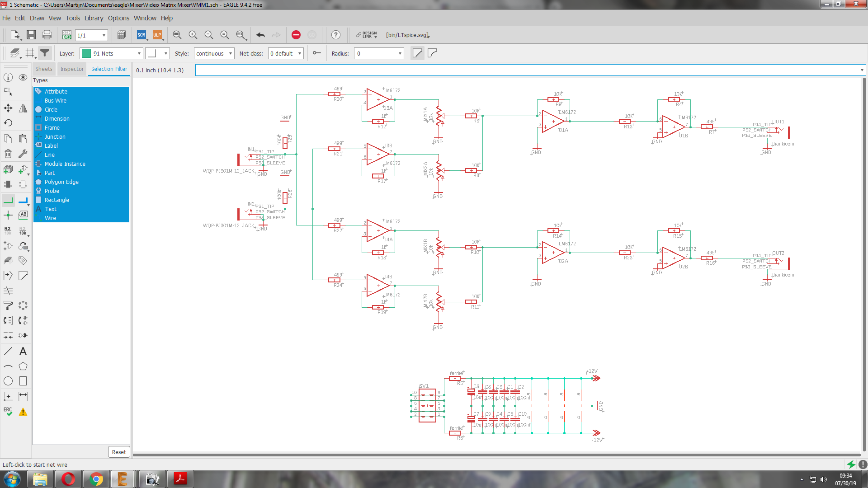The width and height of the screenshot is (868, 488).
Task: Open the Layer 91 Nets dropdown
Action: pyautogui.click(x=111, y=53)
